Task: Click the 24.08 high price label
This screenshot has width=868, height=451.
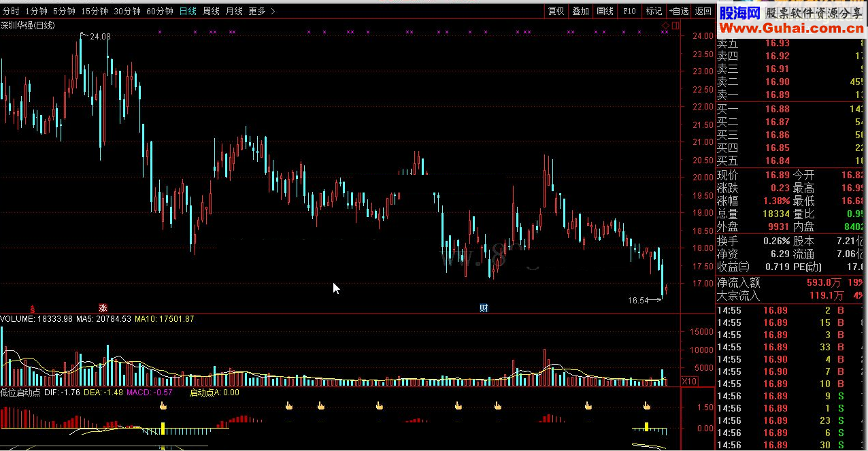Action: click(x=100, y=36)
